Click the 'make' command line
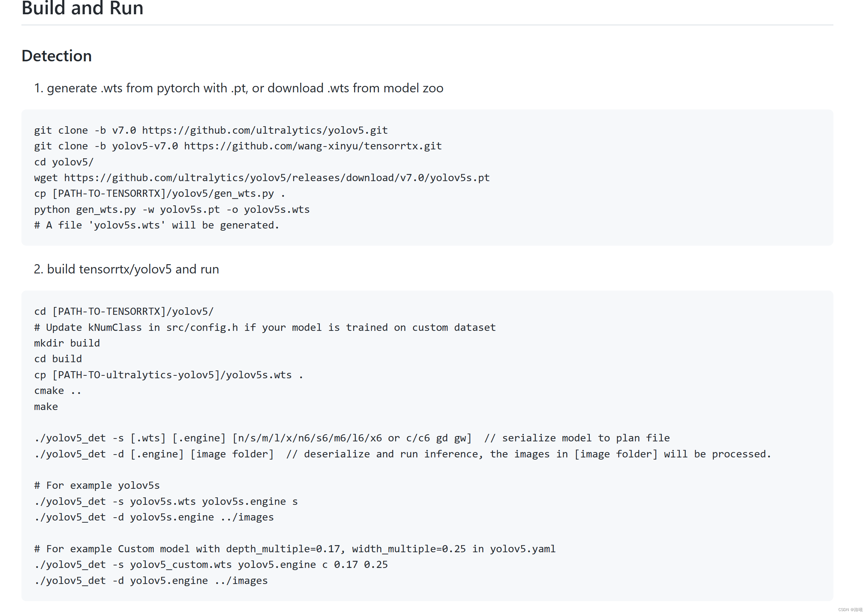Viewport: 868px width, 615px height. (46, 407)
